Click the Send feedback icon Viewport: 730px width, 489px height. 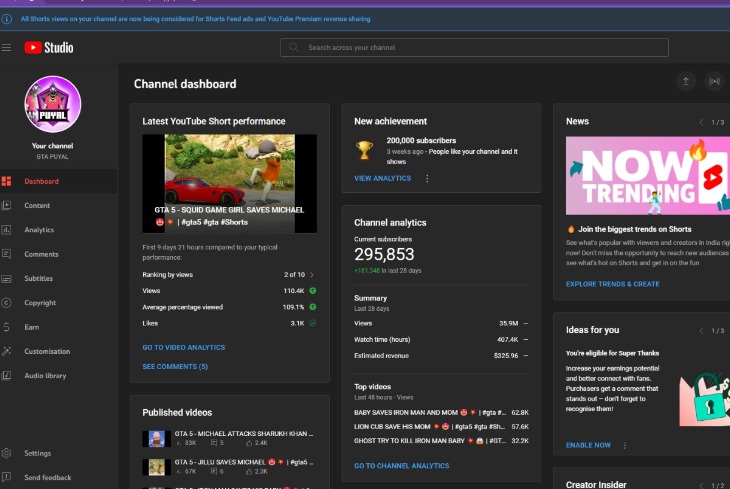pos(7,477)
